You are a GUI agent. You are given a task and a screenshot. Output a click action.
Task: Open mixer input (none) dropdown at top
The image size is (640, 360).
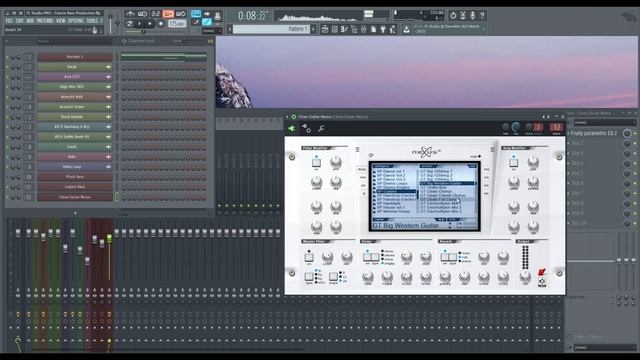[604, 122]
